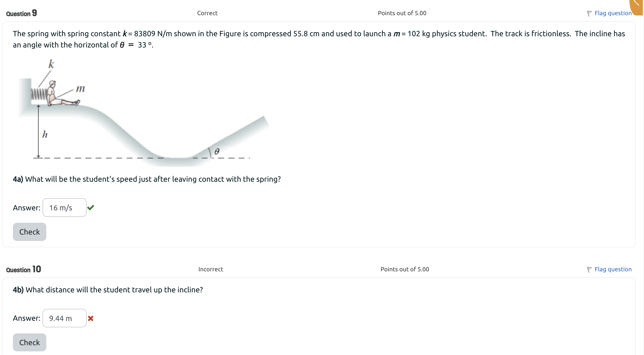Flag Question 9 for review

tap(613, 13)
